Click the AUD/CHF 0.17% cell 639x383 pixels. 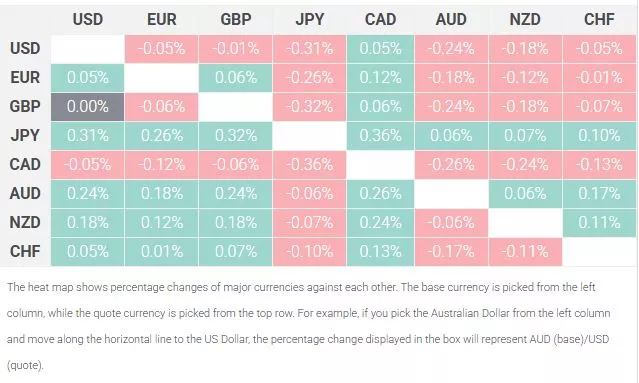(599, 194)
